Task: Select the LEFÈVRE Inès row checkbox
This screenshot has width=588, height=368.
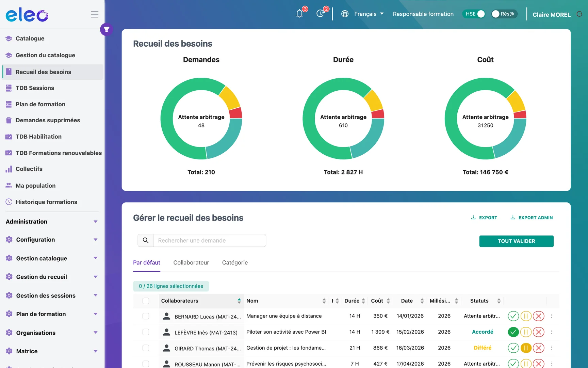Action: [x=146, y=332]
